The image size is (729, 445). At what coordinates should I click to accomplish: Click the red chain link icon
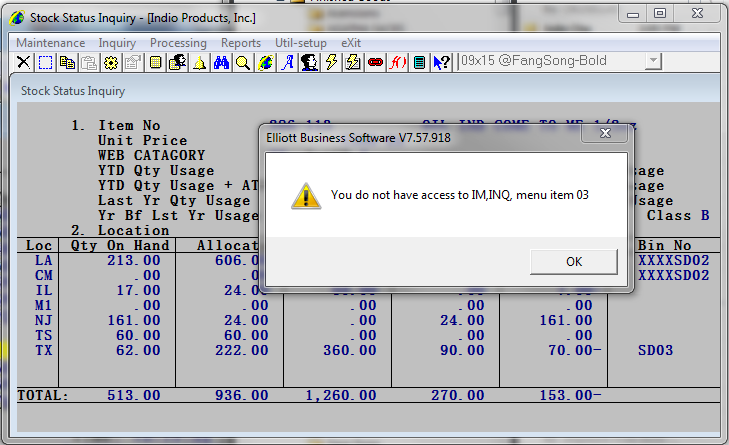pos(375,62)
